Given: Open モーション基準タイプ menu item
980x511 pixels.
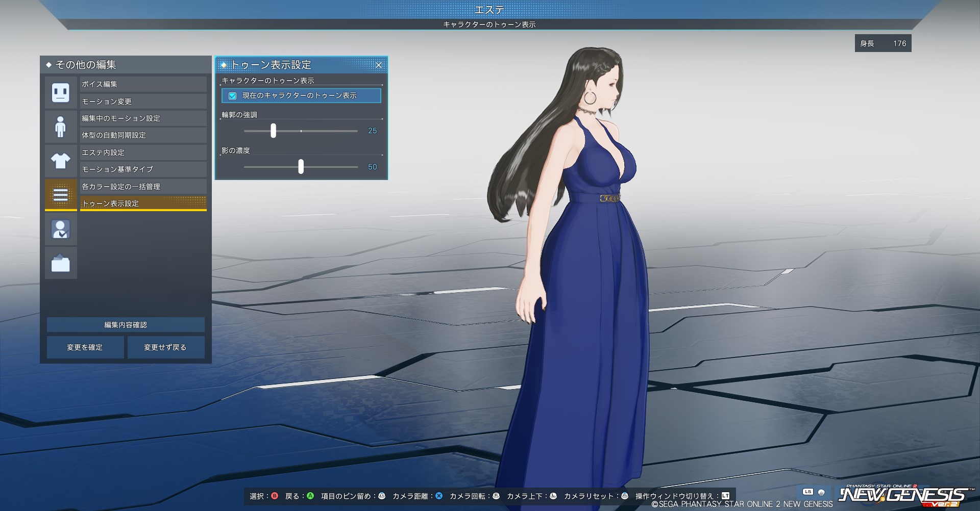Looking at the screenshot, I should 143,169.
